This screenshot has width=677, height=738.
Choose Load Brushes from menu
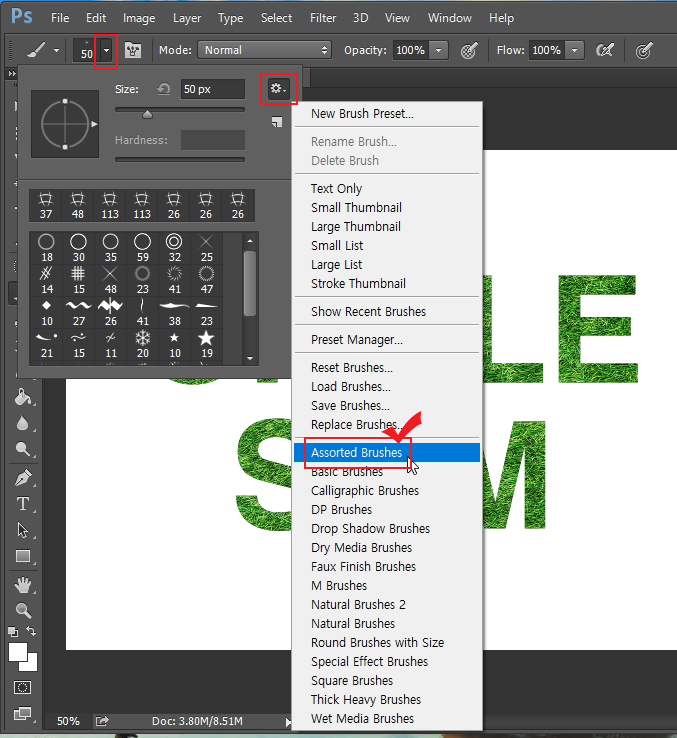tap(387, 386)
